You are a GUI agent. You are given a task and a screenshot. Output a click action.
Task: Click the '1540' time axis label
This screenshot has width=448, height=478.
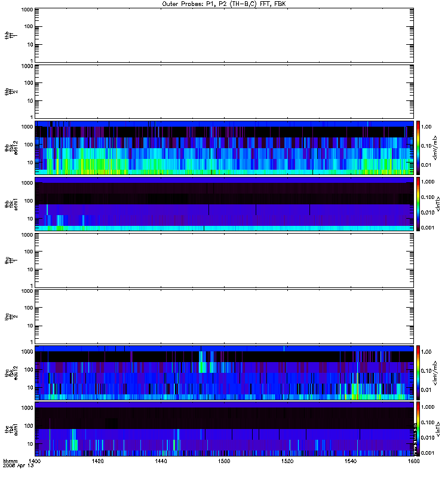pos(351,461)
